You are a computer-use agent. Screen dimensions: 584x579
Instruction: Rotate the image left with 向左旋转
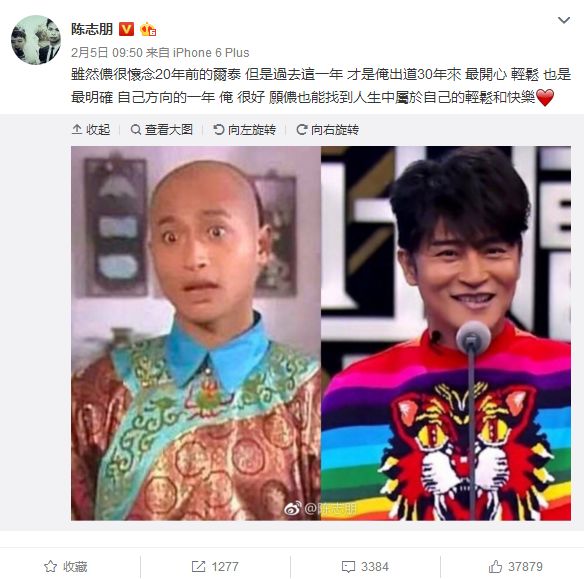click(245, 130)
